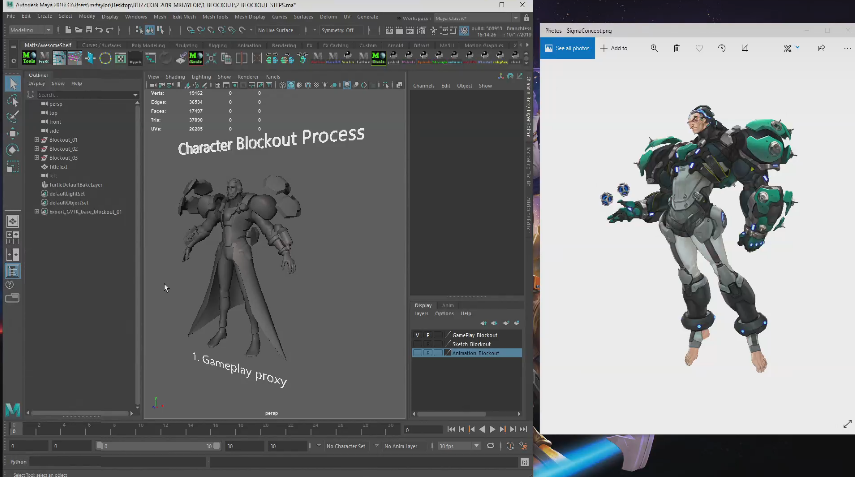Open the script editor icon at bottom right
855x477 pixels.
[525, 462]
